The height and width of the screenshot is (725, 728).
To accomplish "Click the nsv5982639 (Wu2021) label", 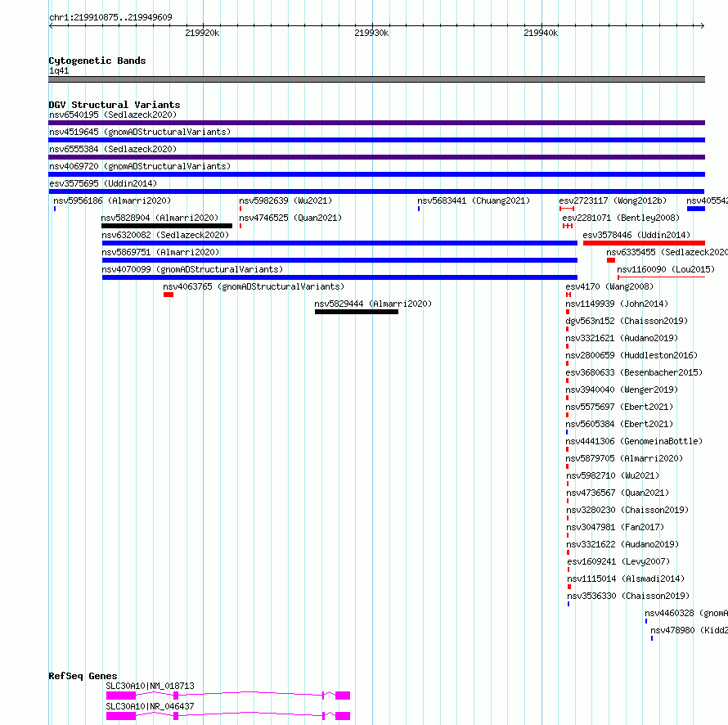I will click(x=285, y=200).
